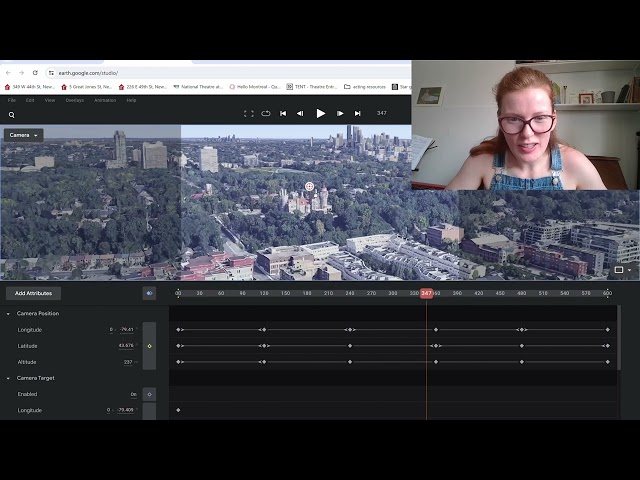This screenshot has width=640, height=480.
Task: Select Latitude keyframe at frame 240
Action: [x=350, y=346]
